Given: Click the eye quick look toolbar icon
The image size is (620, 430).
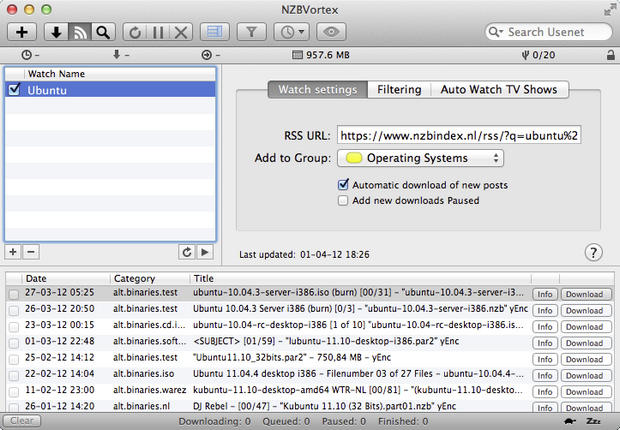Looking at the screenshot, I should tap(331, 32).
